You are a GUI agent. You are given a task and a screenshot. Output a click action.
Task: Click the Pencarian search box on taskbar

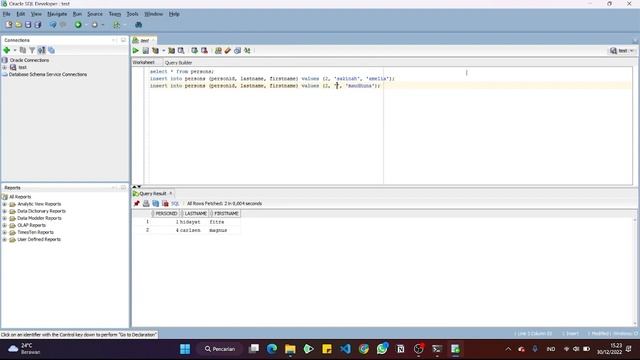click(220, 349)
